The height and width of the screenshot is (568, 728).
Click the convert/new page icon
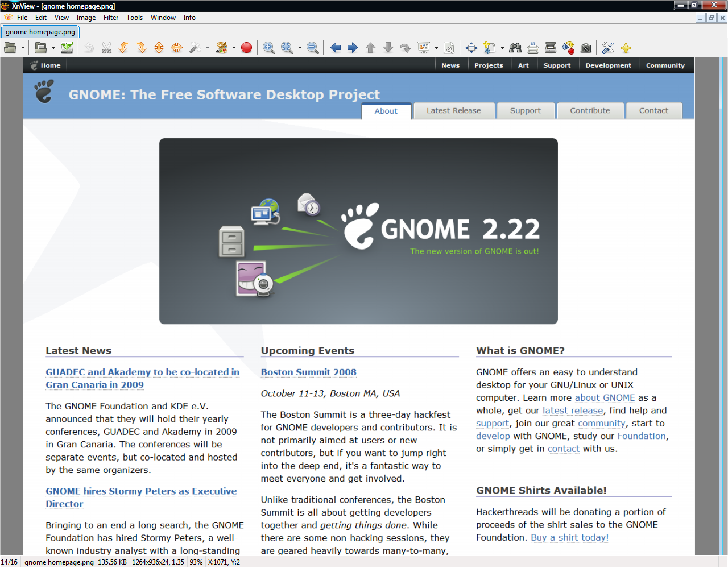tap(489, 48)
